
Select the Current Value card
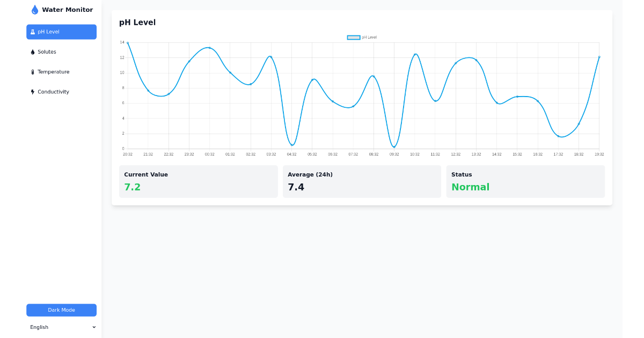(x=198, y=181)
